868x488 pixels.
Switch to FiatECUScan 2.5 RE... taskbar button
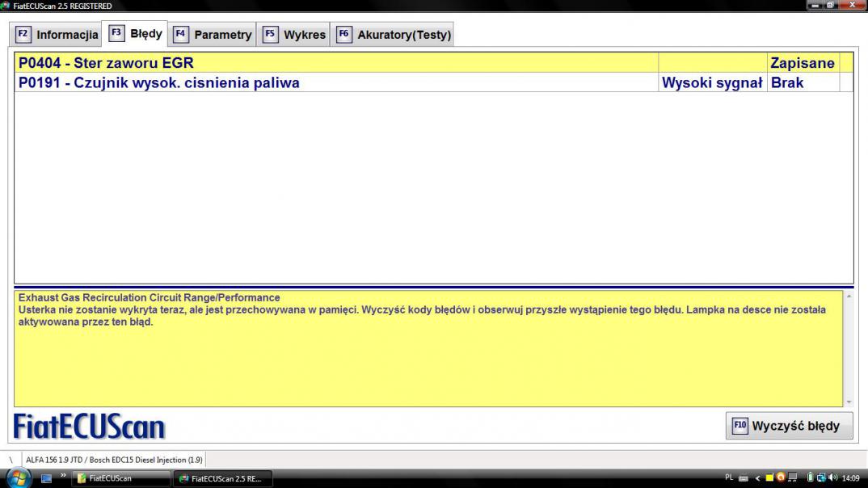(x=222, y=478)
